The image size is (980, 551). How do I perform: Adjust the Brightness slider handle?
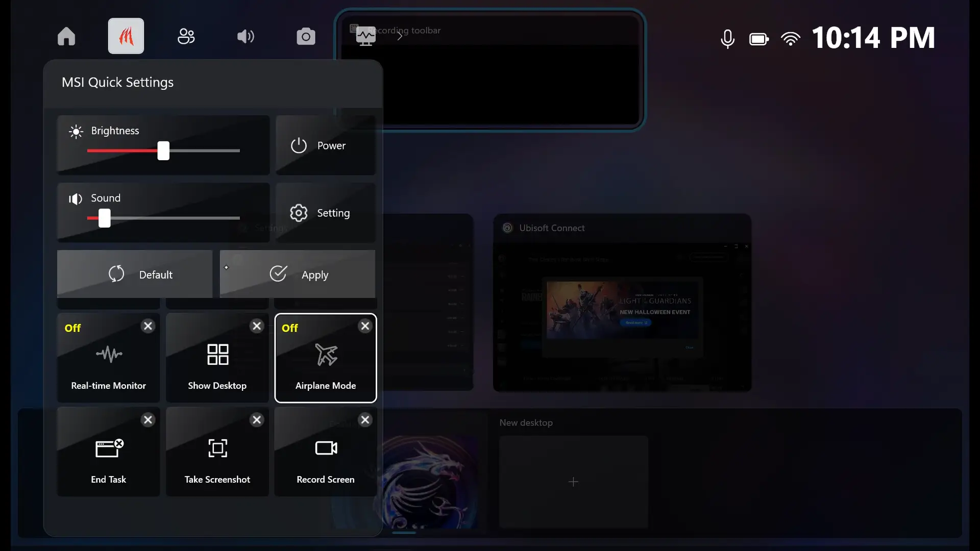point(163,151)
